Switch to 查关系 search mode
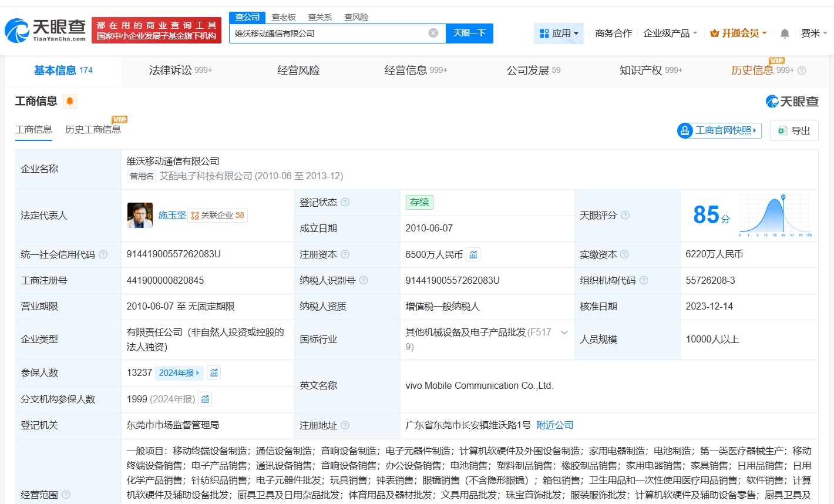Image resolution: width=834 pixels, height=504 pixels. tap(320, 17)
